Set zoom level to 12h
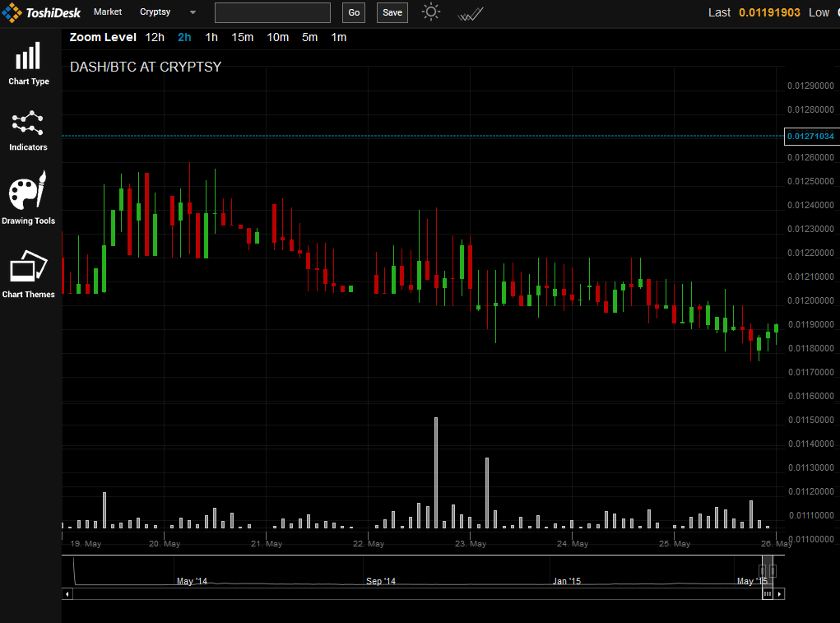 coord(155,38)
